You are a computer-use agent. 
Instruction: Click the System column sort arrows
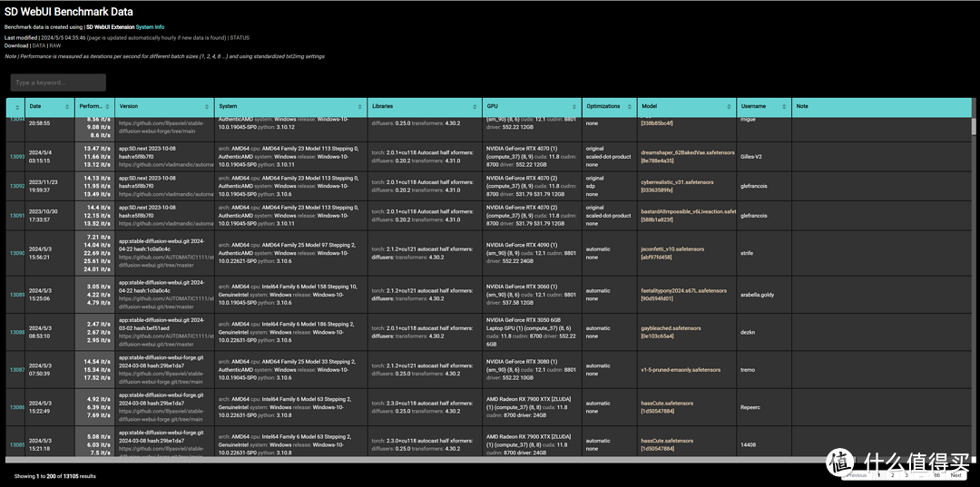[x=359, y=107]
